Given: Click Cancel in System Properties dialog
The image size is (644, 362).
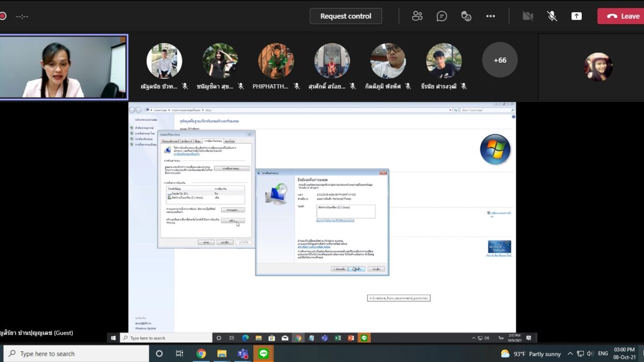Looking at the screenshot, I should tap(225, 242).
